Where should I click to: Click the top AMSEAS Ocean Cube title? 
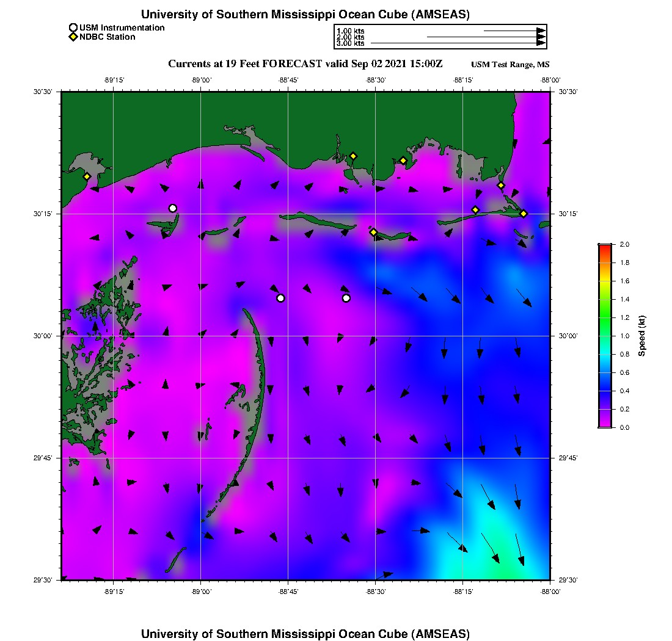[305, 15]
